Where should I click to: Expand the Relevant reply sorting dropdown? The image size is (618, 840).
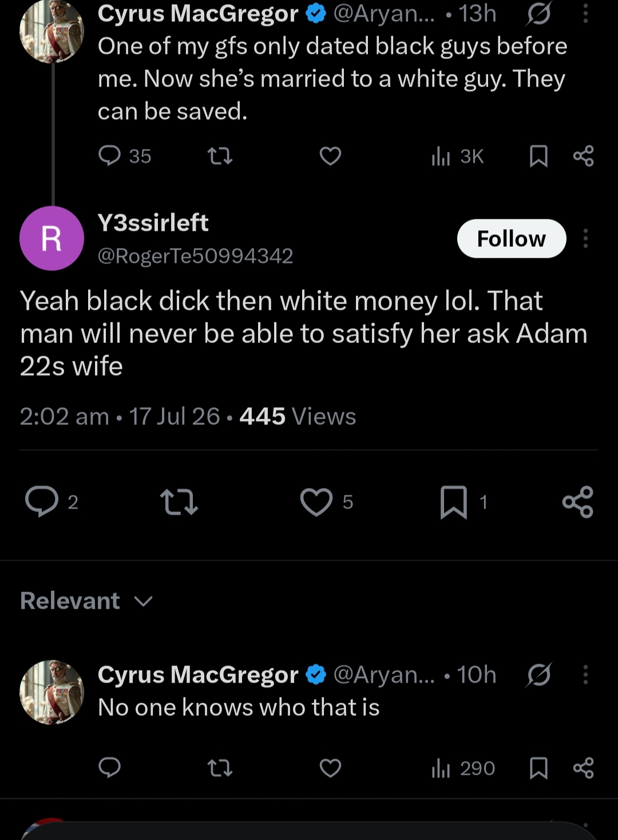(86, 601)
